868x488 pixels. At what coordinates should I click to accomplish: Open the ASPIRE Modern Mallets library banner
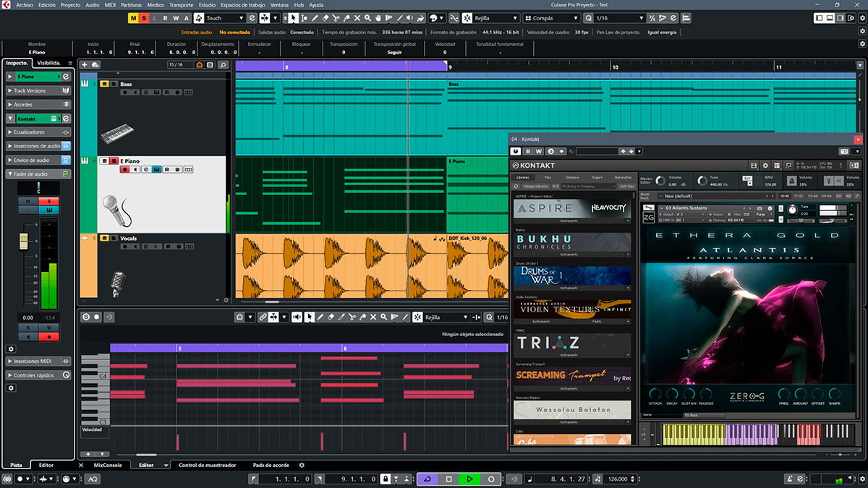pyautogui.click(x=572, y=208)
